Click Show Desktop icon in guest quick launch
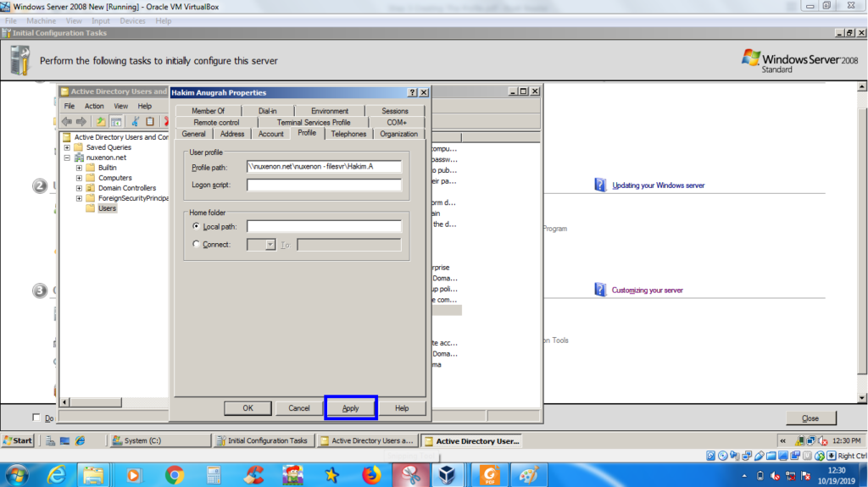868x487 pixels. pos(64,440)
